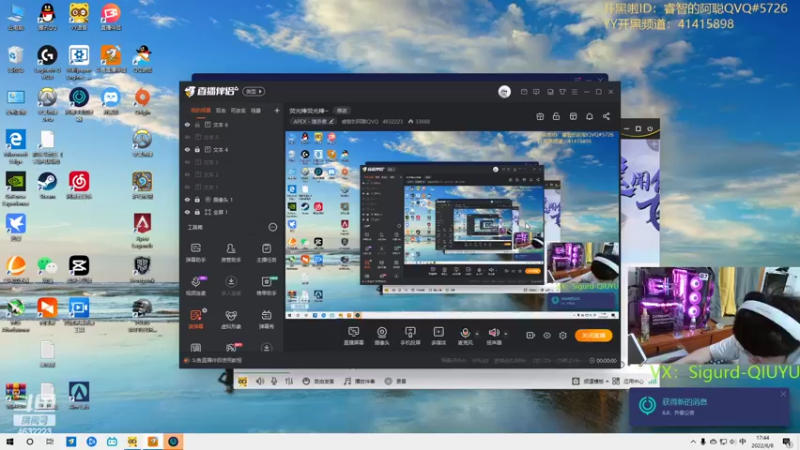Click the orange 关闭直播 end stream button
The width and height of the screenshot is (800, 450).
pyautogui.click(x=593, y=335)
